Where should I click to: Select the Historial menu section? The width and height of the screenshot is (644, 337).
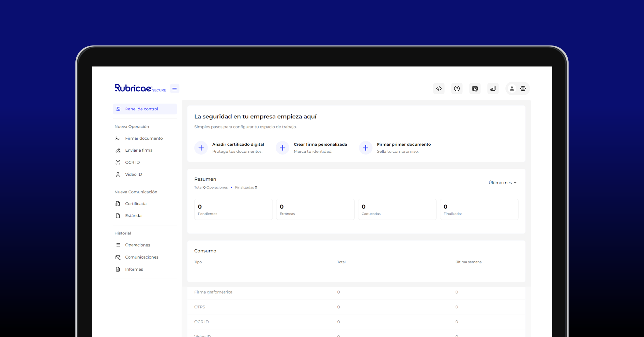pos(122,233)
